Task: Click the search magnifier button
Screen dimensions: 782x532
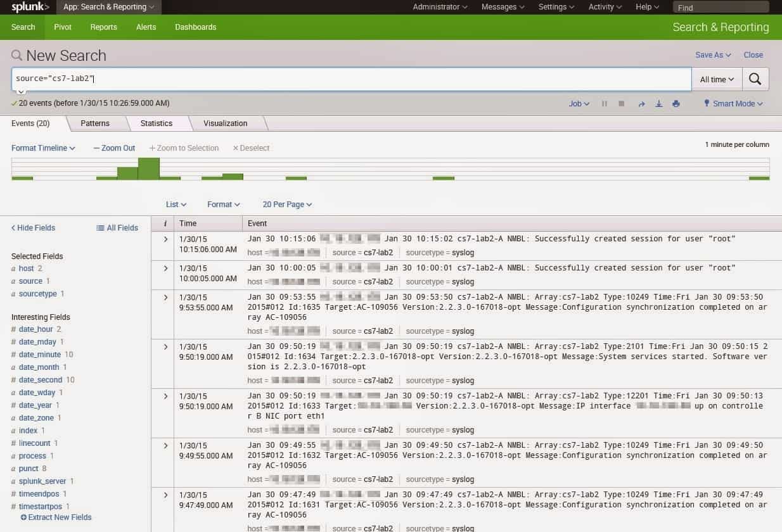Action: pos(755,79)
